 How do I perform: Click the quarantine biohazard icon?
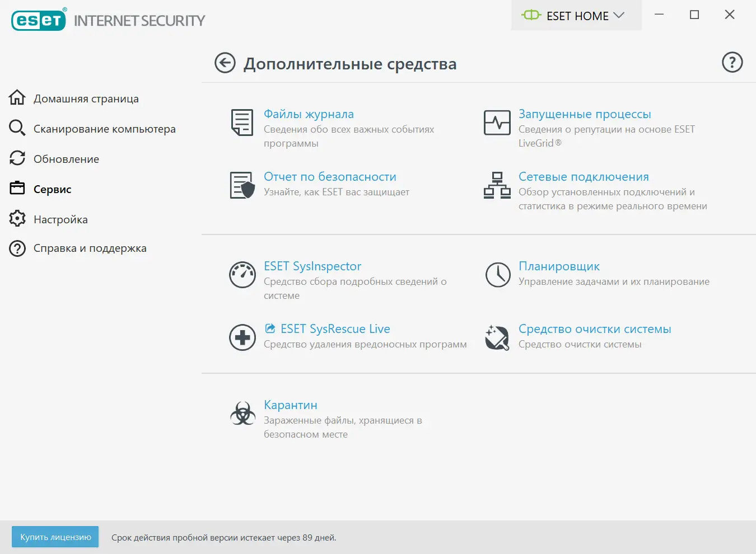coord(242,414)
